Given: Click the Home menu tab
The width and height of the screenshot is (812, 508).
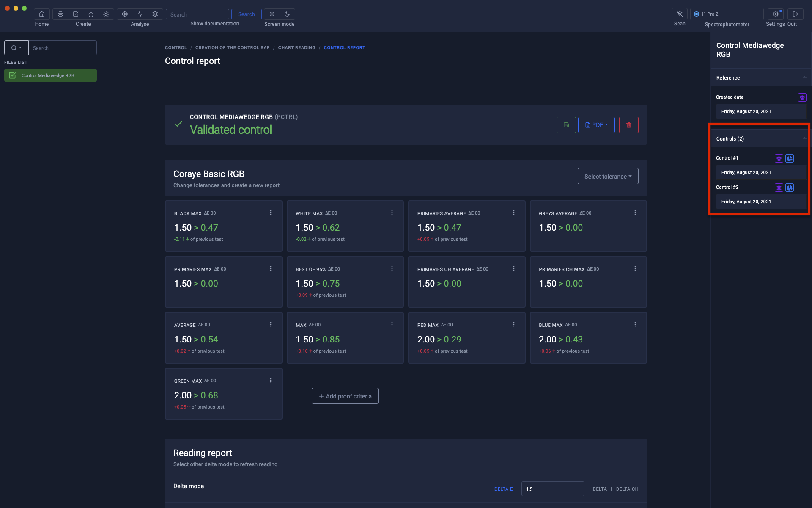Looking at the screenshot, I should click(x=41, y=17).
